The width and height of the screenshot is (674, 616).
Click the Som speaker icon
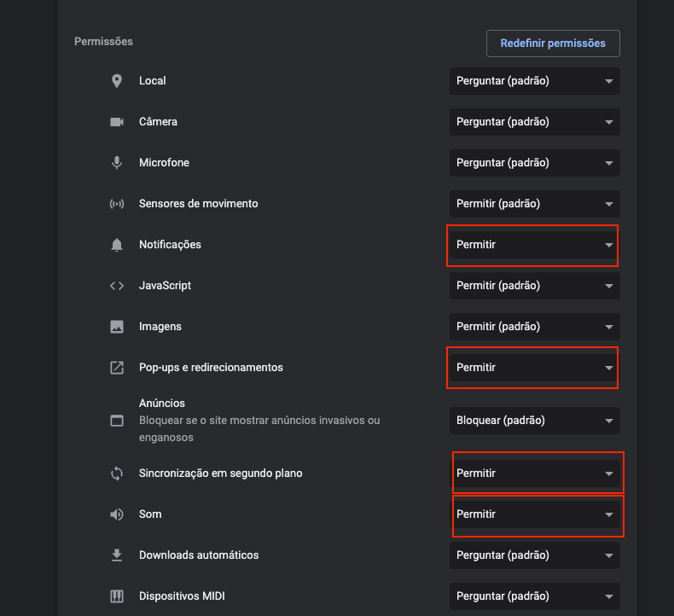[x=117, y=514]
